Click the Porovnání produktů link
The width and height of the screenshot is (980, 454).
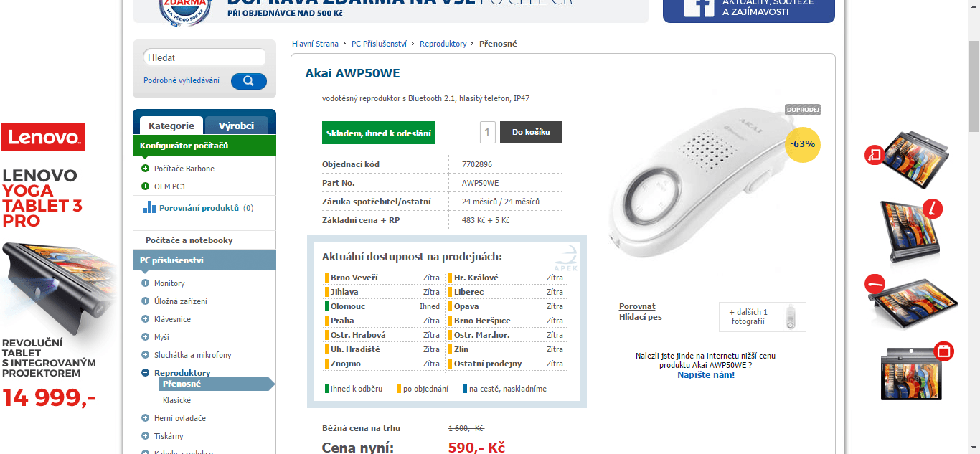[199, 208]
